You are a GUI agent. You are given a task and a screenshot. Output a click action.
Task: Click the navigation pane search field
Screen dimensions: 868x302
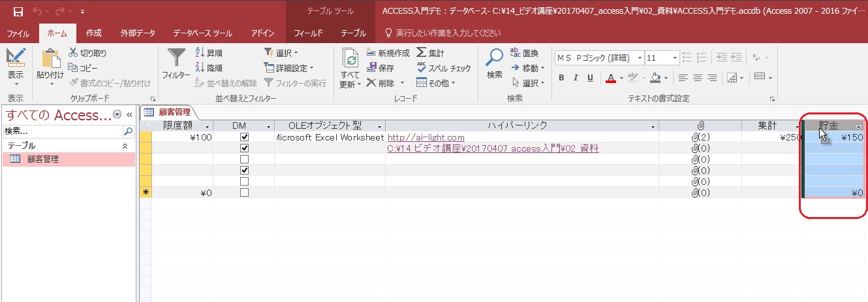(63, 131)
